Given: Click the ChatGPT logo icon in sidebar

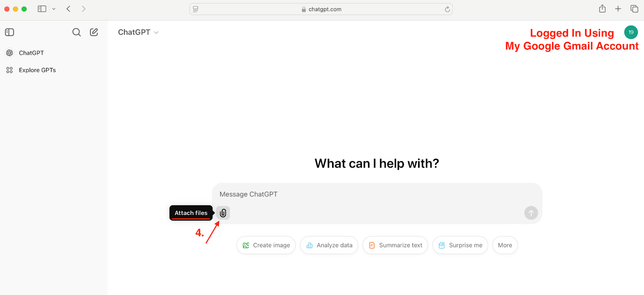Looking at the screenshot, I should pos(10,53).
